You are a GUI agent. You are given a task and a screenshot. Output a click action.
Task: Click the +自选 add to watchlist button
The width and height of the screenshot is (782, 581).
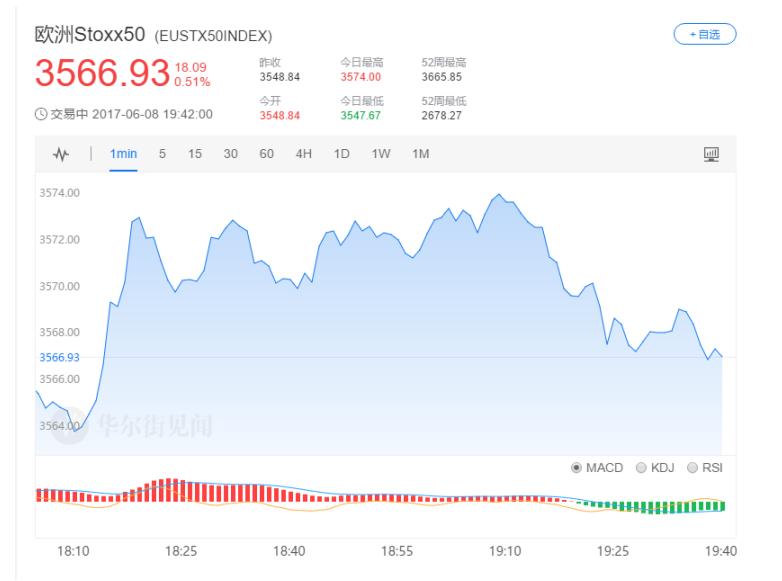(x=705, y=35)
